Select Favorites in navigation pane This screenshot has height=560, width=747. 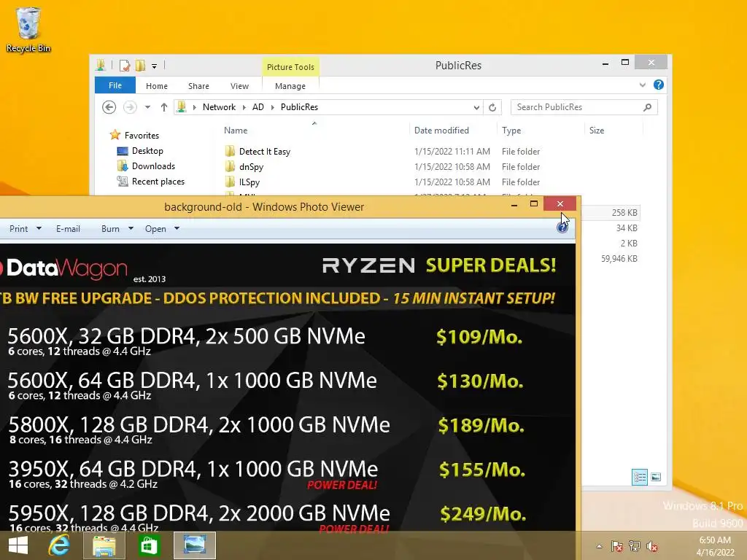pos(142,135)
